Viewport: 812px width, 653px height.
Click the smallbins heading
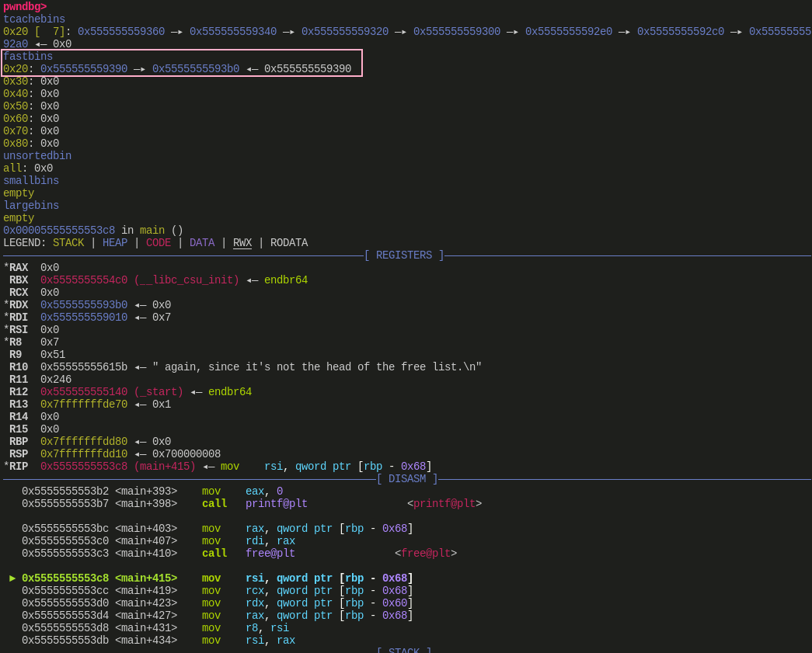pyautogui.click(x=31, y=181)
